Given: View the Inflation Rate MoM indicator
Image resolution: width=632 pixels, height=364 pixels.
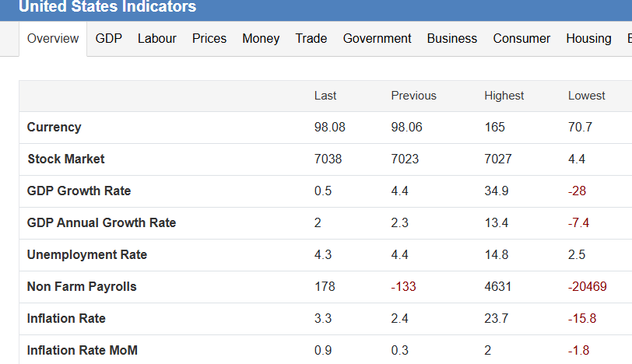Looking at the screenshot, I should (x=82, y=350).
